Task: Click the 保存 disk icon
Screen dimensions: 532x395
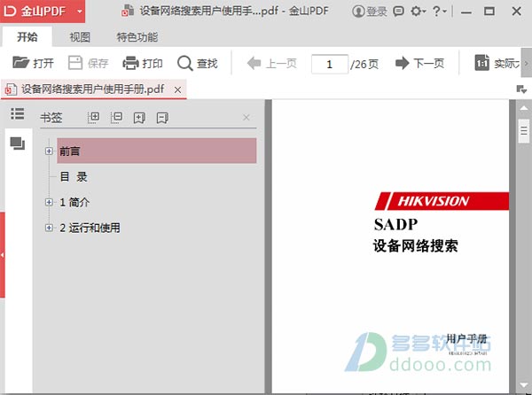Action: pyautogui.click(x=75, y=63)
